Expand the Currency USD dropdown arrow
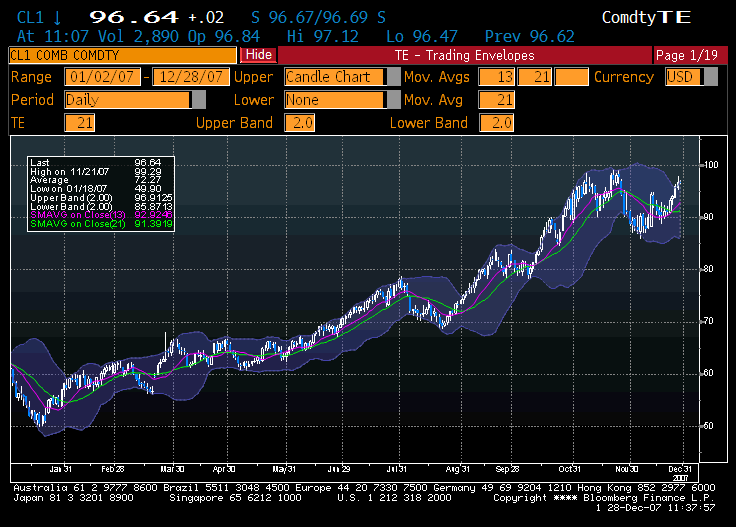736x527 pixels. point(710,77)
